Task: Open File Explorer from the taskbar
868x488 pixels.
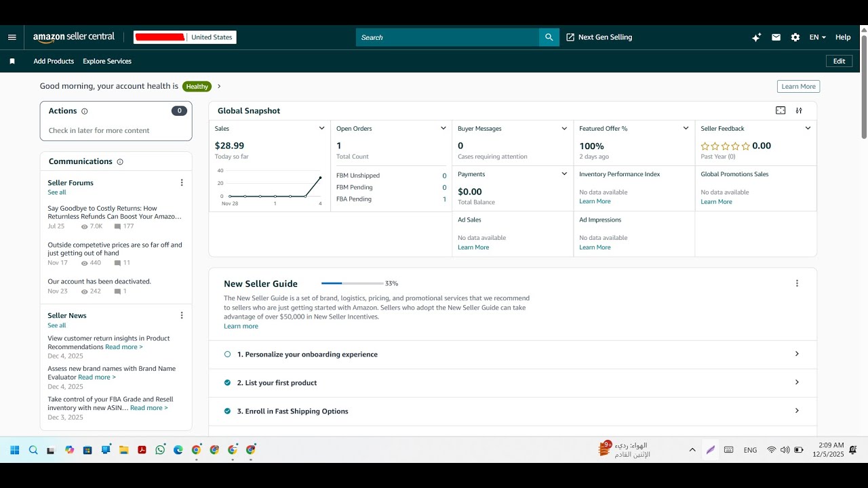Action: [124, 449]
